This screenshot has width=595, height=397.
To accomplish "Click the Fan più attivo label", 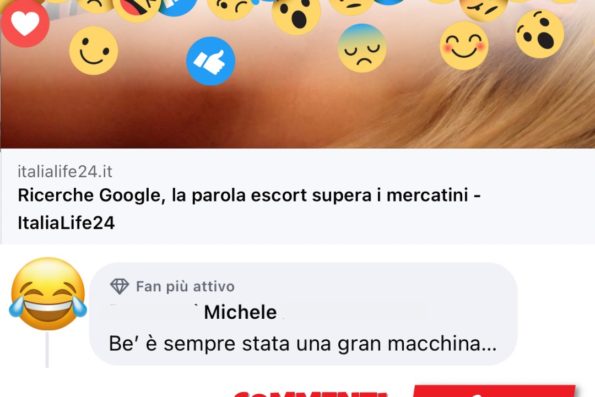I will [x=185, y=287].
